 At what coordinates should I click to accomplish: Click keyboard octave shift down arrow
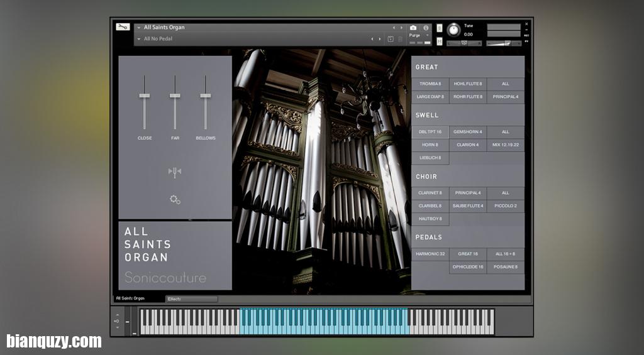pos(117,327)
